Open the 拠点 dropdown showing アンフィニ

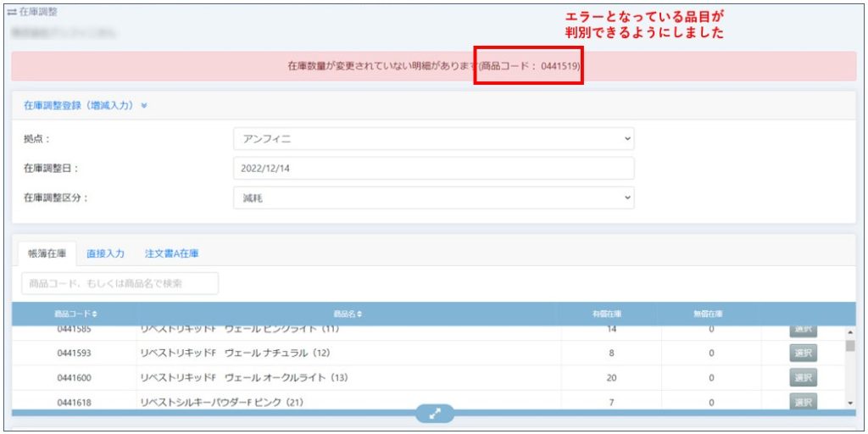tap(433, 139)
